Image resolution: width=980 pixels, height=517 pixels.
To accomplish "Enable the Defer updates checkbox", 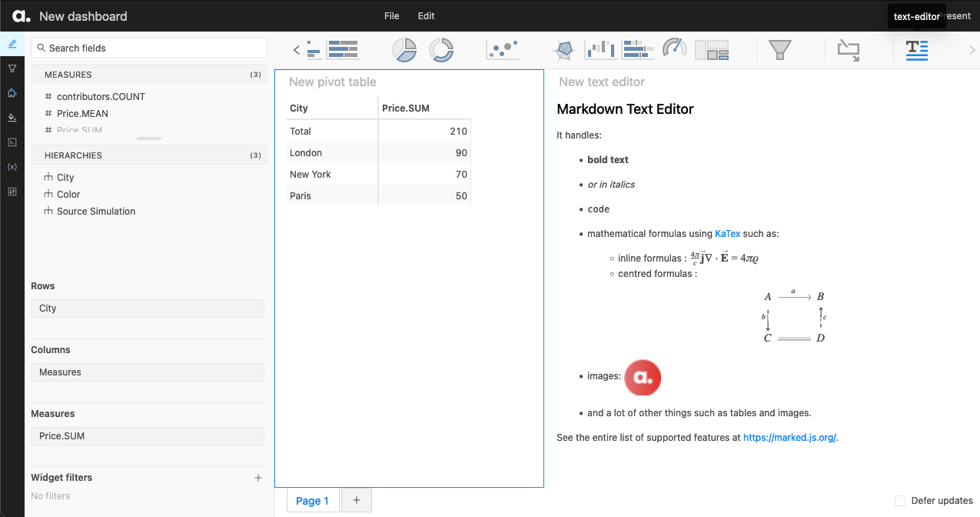I will tap(900, 501).
